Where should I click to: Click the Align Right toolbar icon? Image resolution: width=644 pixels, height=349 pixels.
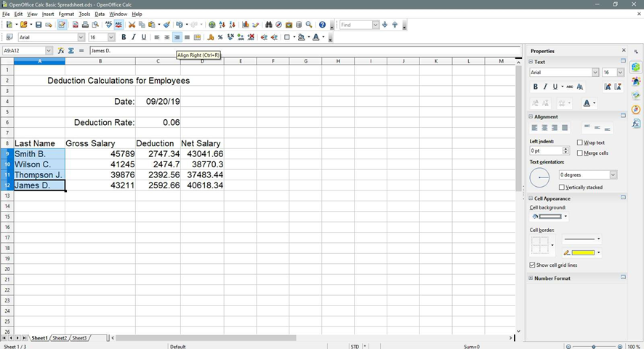(x=177, y=37)
